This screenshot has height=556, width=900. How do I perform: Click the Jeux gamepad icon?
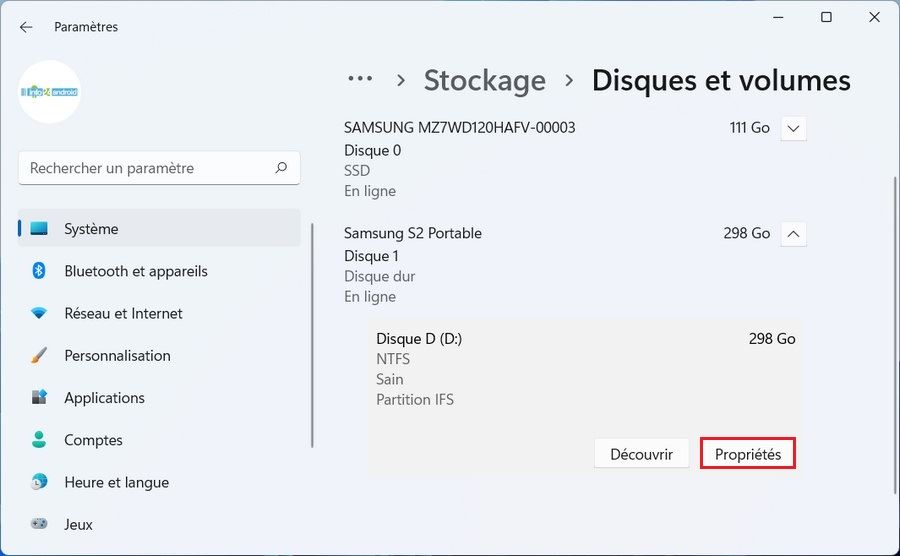39,524
